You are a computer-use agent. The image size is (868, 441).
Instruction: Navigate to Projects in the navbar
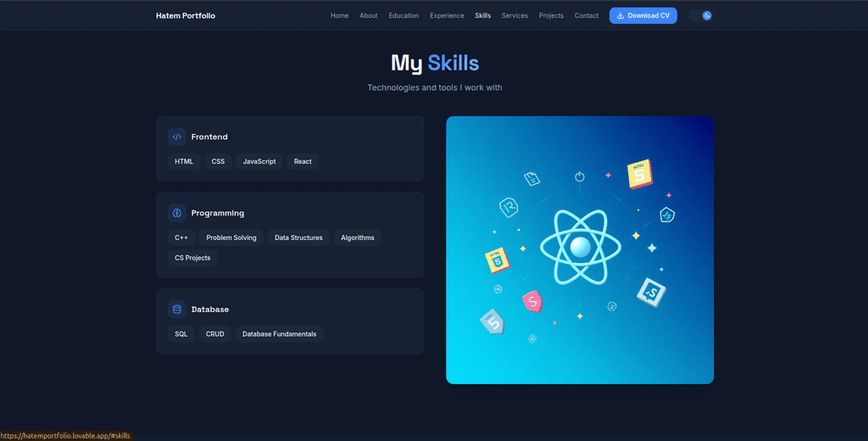click(x=551, y=15)
